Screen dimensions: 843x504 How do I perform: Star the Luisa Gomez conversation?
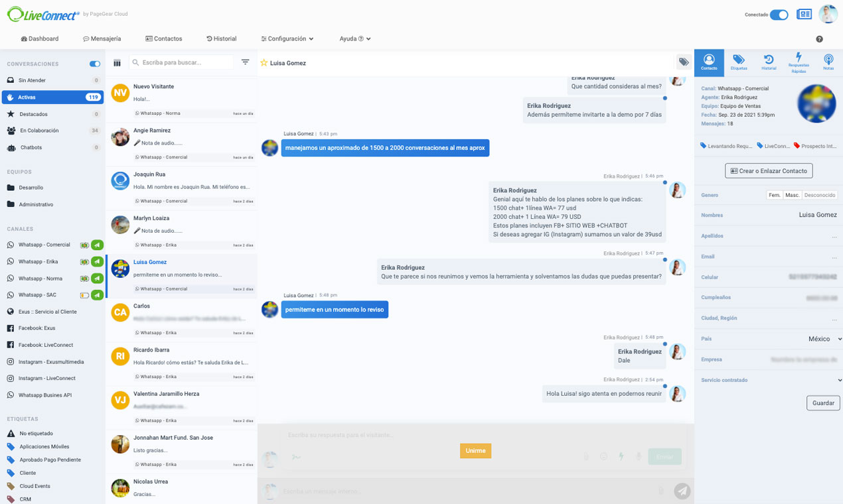264,63
